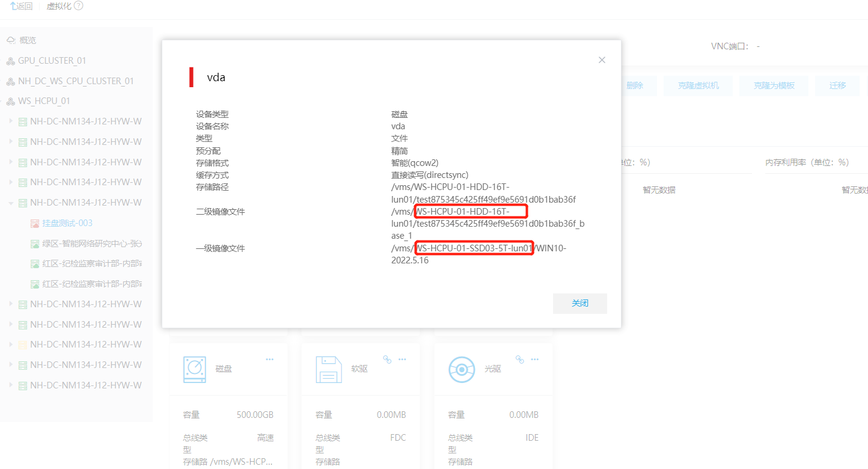Click the 存储路径 label in the dialog
This screenshot has height=469, width=868.
pyautogui.click(x=212, y=187)
